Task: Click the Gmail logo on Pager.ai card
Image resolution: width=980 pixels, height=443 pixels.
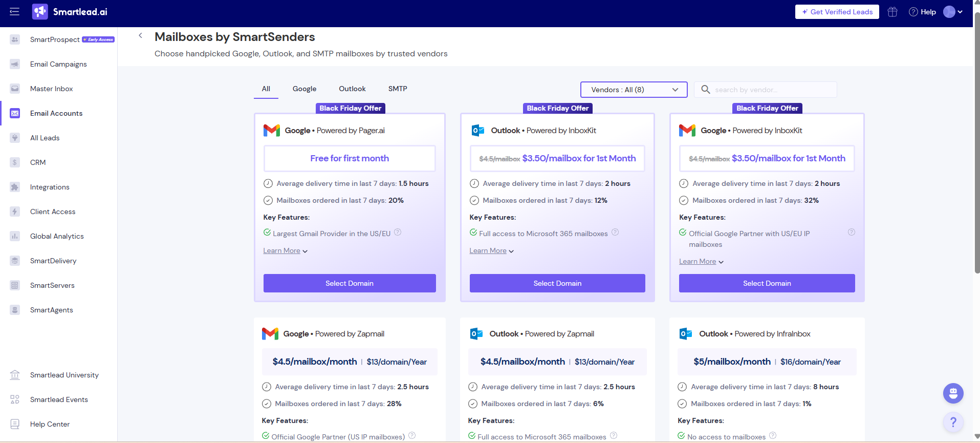Action: (272, 131)
